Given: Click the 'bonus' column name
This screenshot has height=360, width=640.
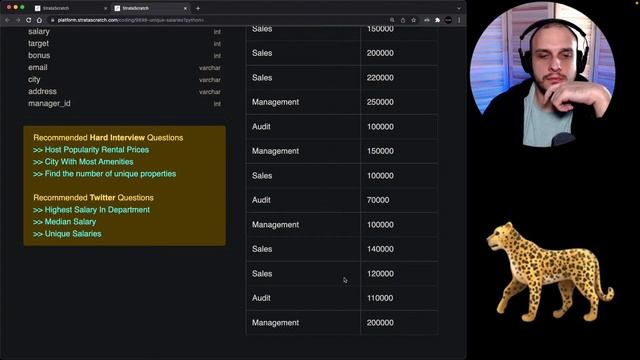Looking at the screenshot, I should pos(39,56).
